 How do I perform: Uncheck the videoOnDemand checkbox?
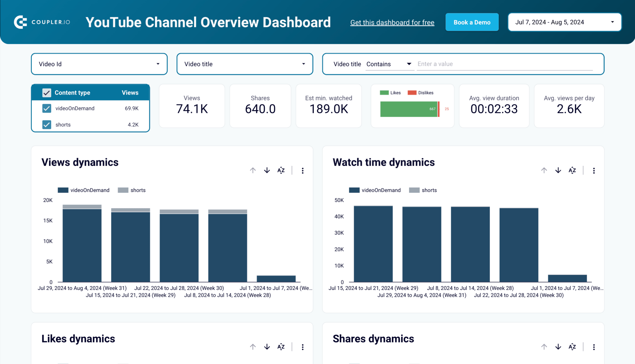(x=47, y=108)
